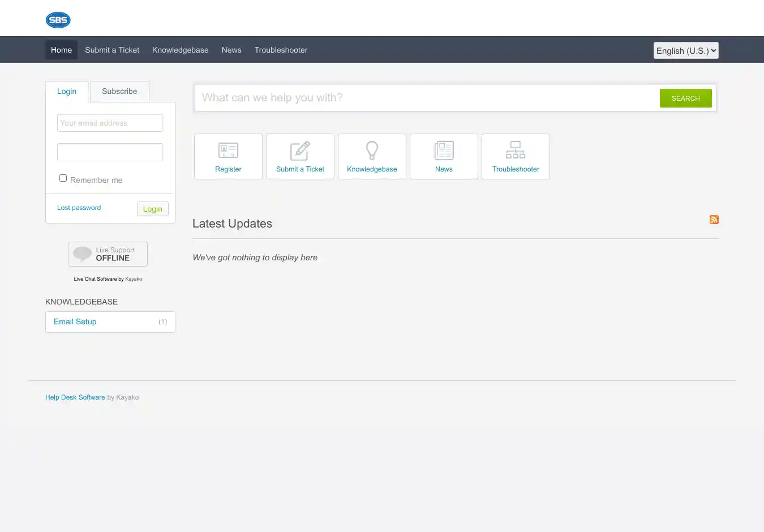Open the Email Setup knowledgebase category
Screen dimensions: 764x532
(x=75, y=321)
